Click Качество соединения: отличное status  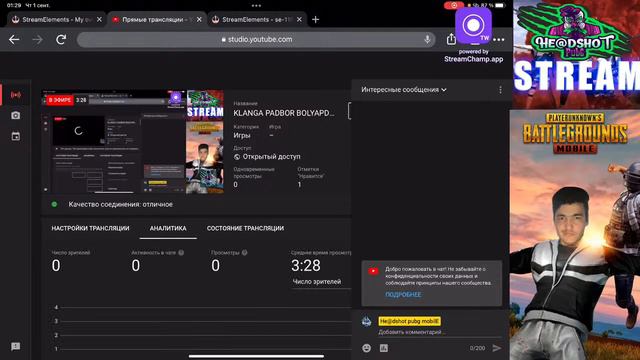(x=120, y=204)
